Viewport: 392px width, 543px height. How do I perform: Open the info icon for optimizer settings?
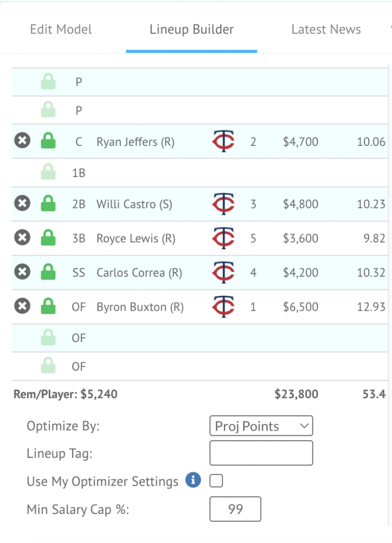(193, 480)
